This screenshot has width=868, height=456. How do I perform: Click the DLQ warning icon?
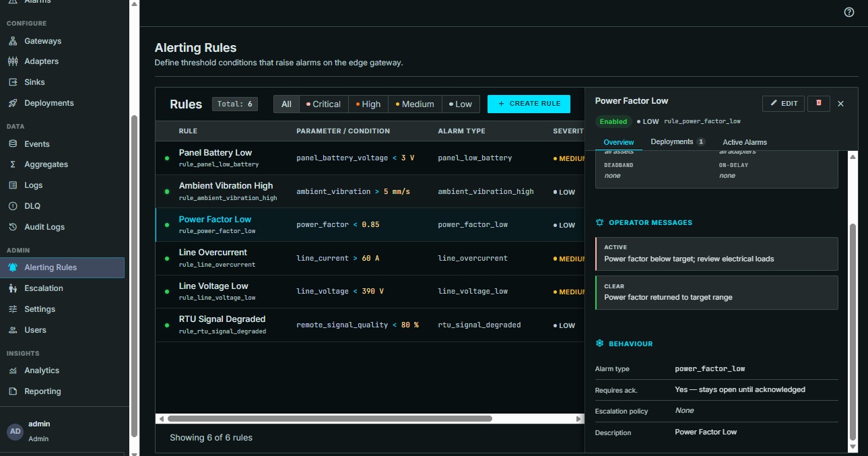coord(13,206)
